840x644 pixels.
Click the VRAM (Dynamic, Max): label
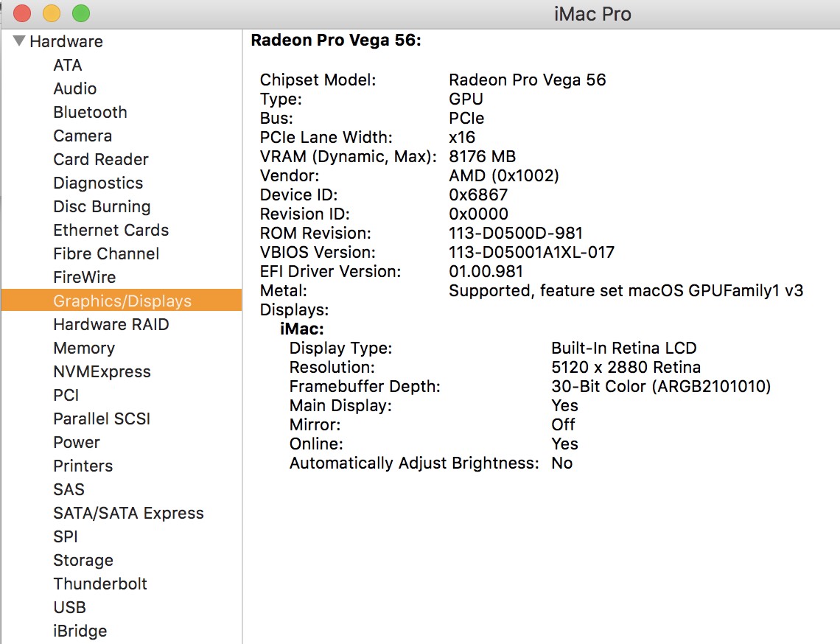point(348,156)
